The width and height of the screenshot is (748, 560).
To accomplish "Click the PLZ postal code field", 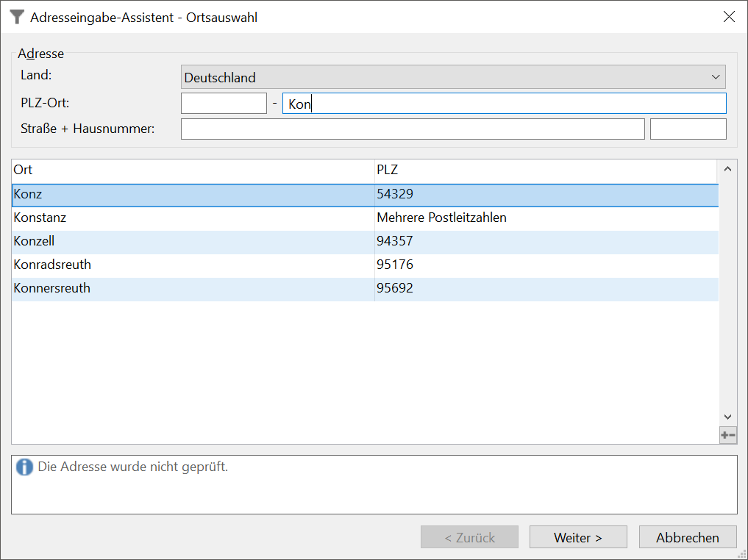I will point(224,104).
